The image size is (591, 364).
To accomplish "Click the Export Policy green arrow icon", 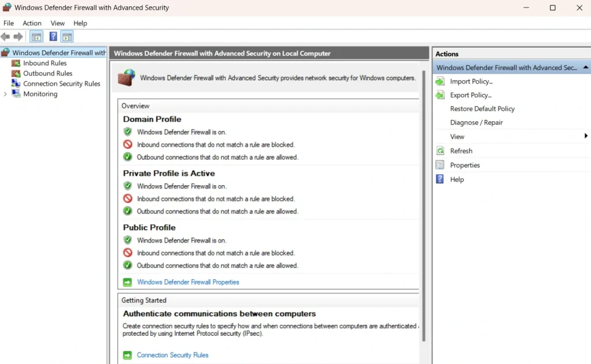I will 440,95.
